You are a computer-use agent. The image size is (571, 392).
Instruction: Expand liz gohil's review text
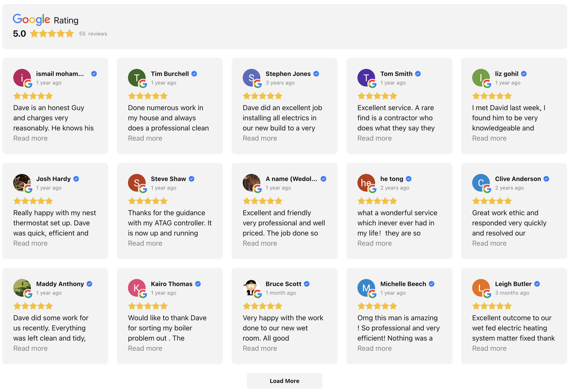pyautogui.click(x=489, y=138)
